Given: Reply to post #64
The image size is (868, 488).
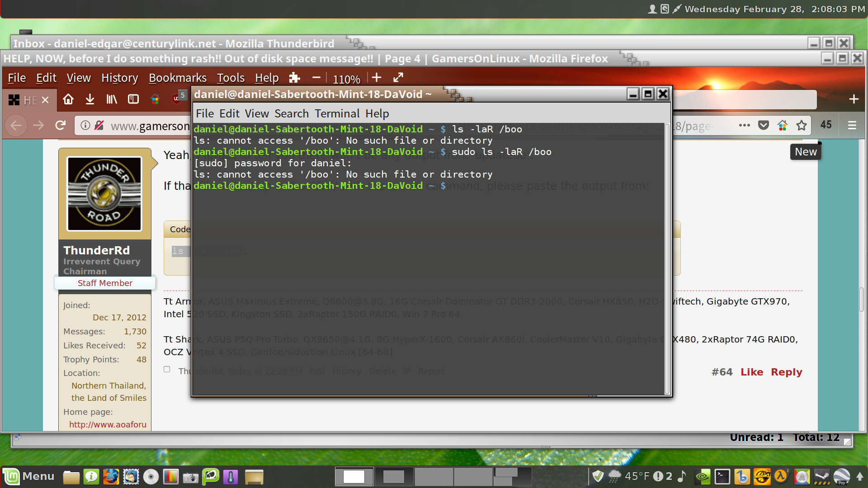Looking at the screenshot, I should [786, 372].
